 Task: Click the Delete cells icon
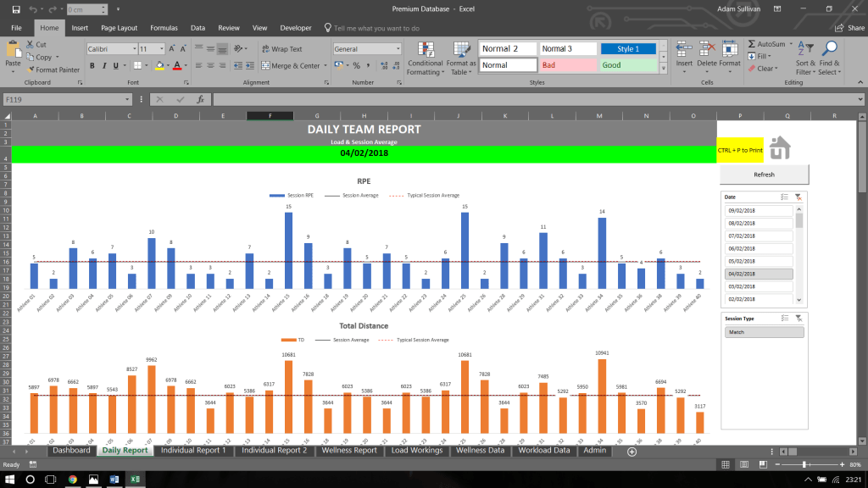point(706,49)
